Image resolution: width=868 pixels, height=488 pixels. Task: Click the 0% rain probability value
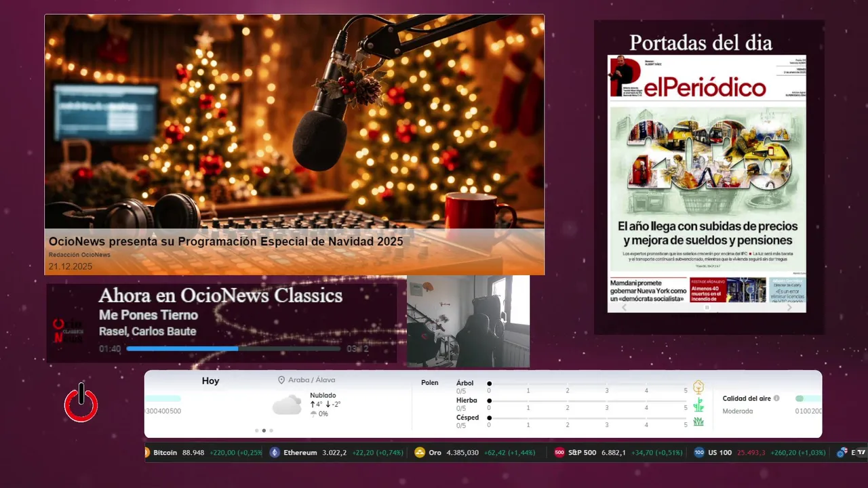[323, 413]
